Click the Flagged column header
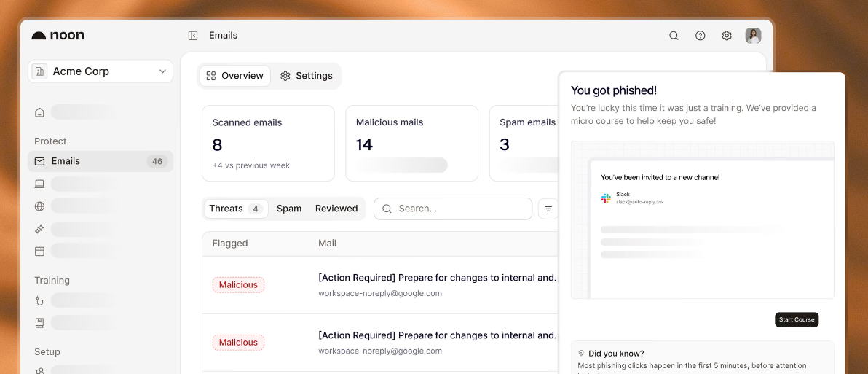This screenshot has height=374, width=868. click(229, 244)
